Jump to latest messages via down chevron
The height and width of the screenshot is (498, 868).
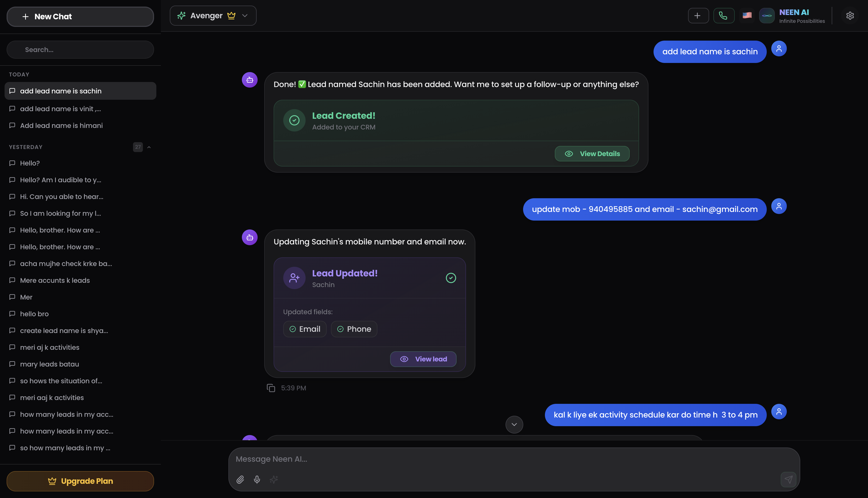tap(514, 424)
